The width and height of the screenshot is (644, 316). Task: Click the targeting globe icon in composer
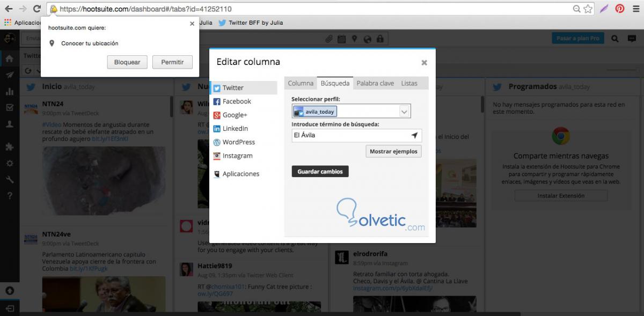click(367, 39)
